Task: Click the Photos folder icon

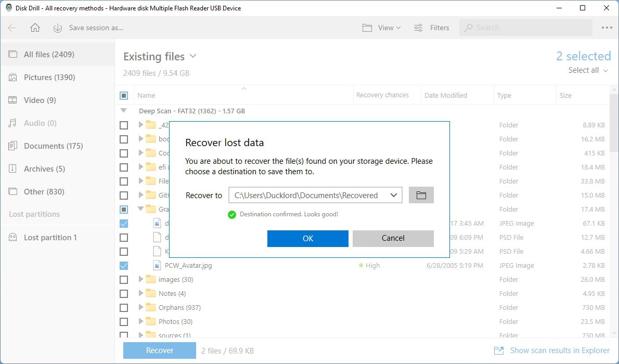Action: click(x=151, y=321)
